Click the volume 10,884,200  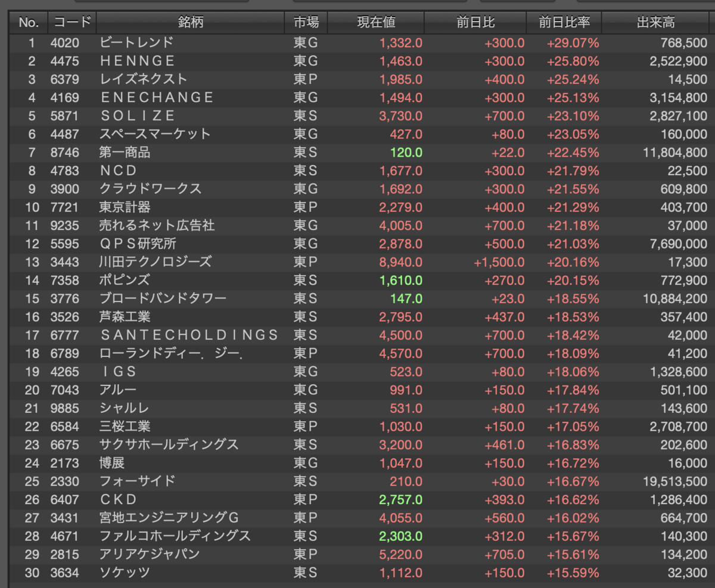click(x=676, y=298)
